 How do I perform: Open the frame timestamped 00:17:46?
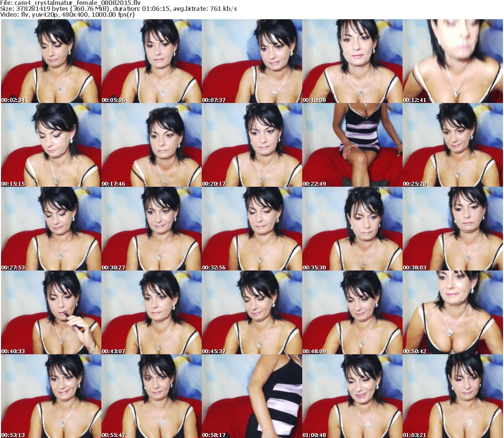152,145
